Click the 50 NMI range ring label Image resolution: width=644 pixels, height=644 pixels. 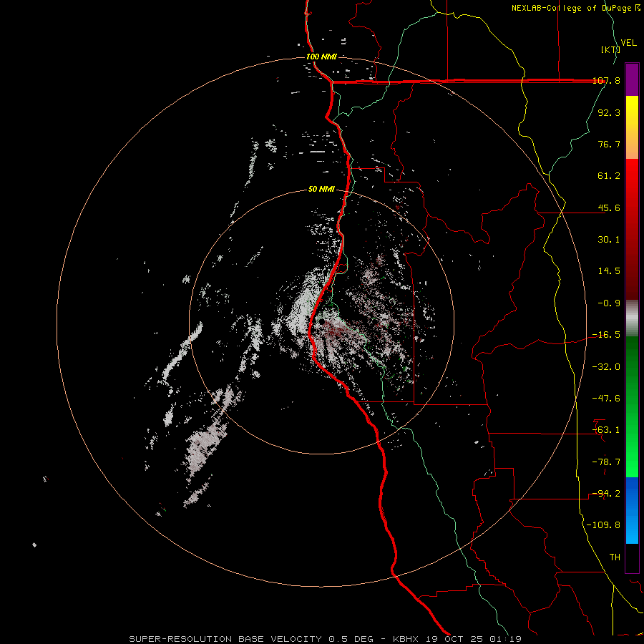click(x=321, y=190)
